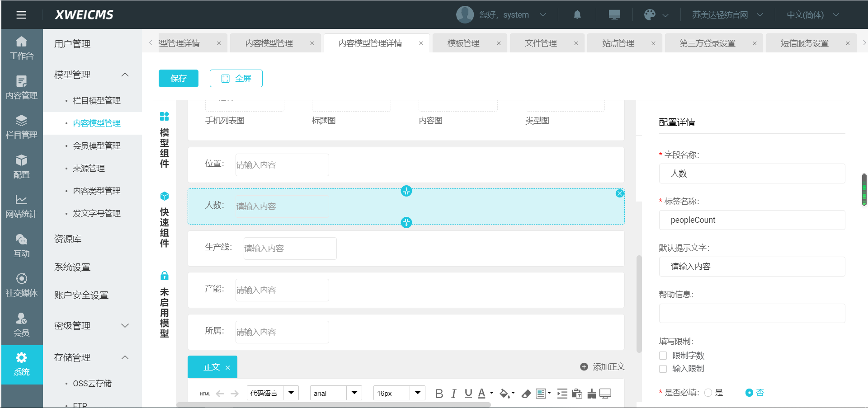Click the 保存 button
This screenshot has width=868, height=408.
click(179, 79)
